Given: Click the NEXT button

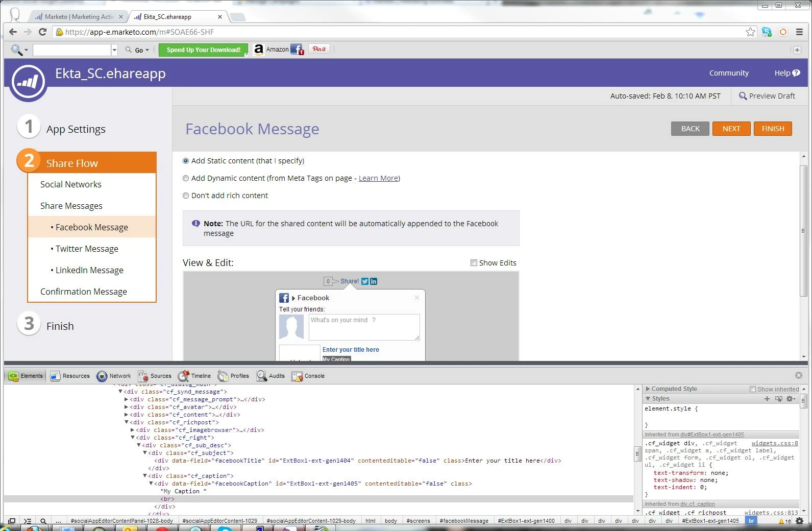Looking at the screenshot, I should (x=731, y=129).
